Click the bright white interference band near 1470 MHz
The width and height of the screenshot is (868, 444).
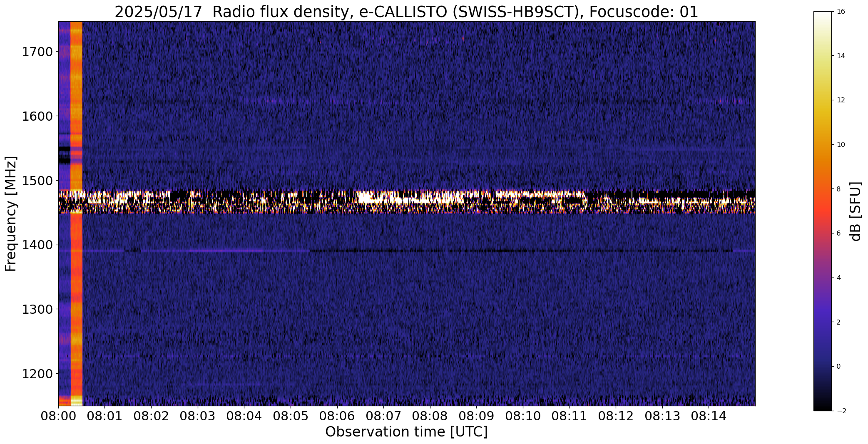[x=407, y=202]
